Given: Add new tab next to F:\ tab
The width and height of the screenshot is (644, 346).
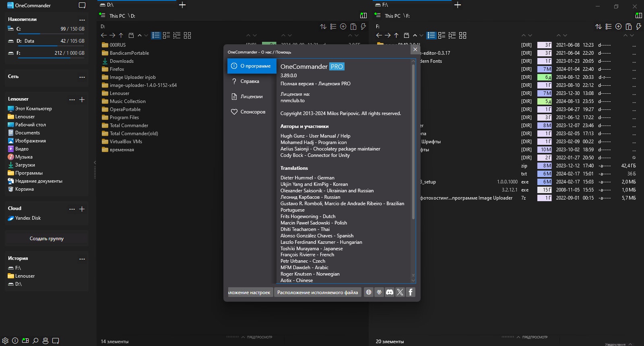Looking at the screenshot, I should 458,5.
